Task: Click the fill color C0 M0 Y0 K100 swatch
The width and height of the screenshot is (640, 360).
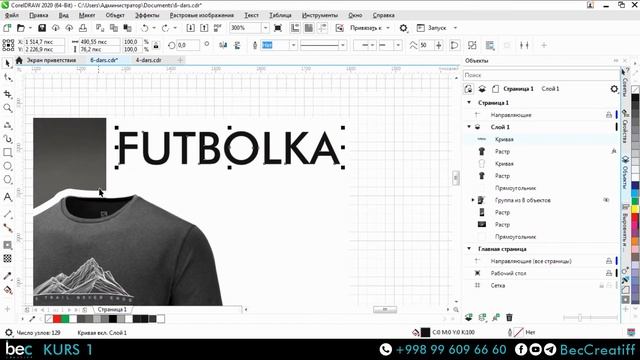Action: [x=425, y=332]
